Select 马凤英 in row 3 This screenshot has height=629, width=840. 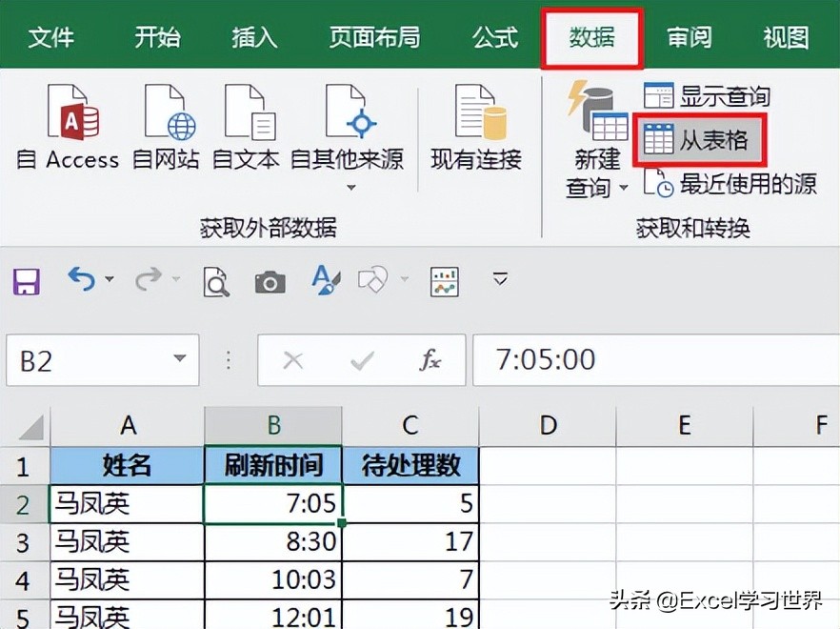(128, 542)
